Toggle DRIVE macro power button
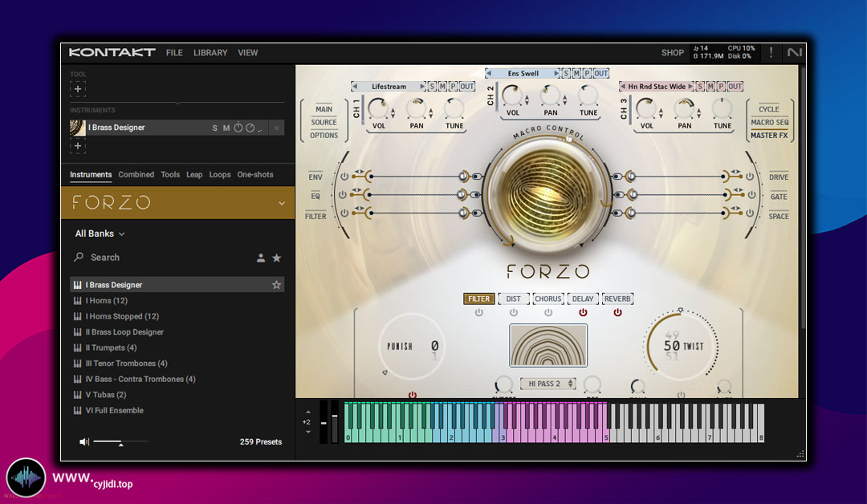 pos(750,177)
